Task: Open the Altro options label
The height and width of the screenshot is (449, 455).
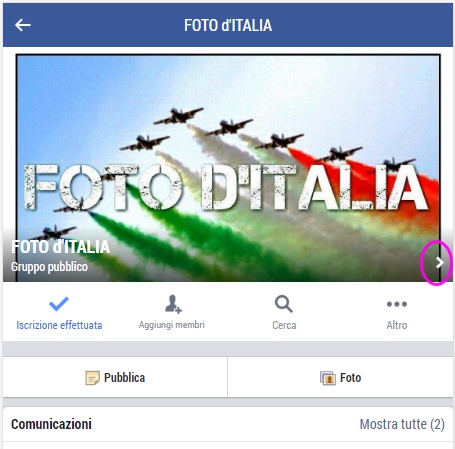Action: 397,325
